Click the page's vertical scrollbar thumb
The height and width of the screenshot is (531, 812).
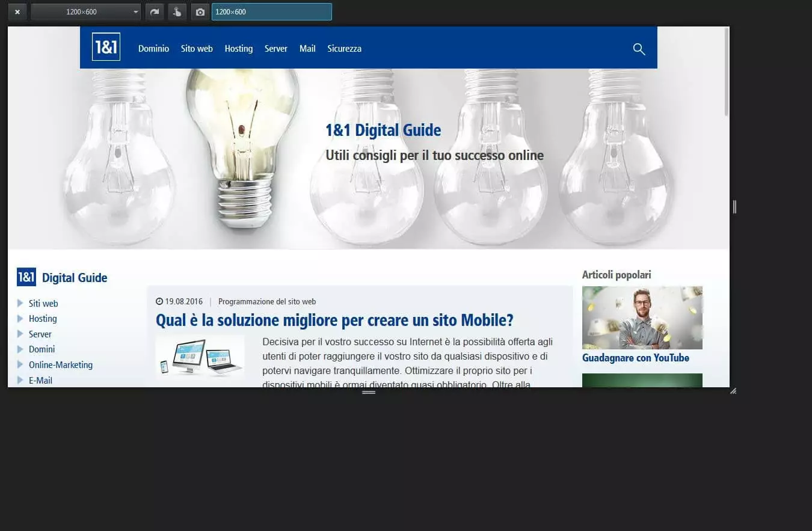click(727, 71)
